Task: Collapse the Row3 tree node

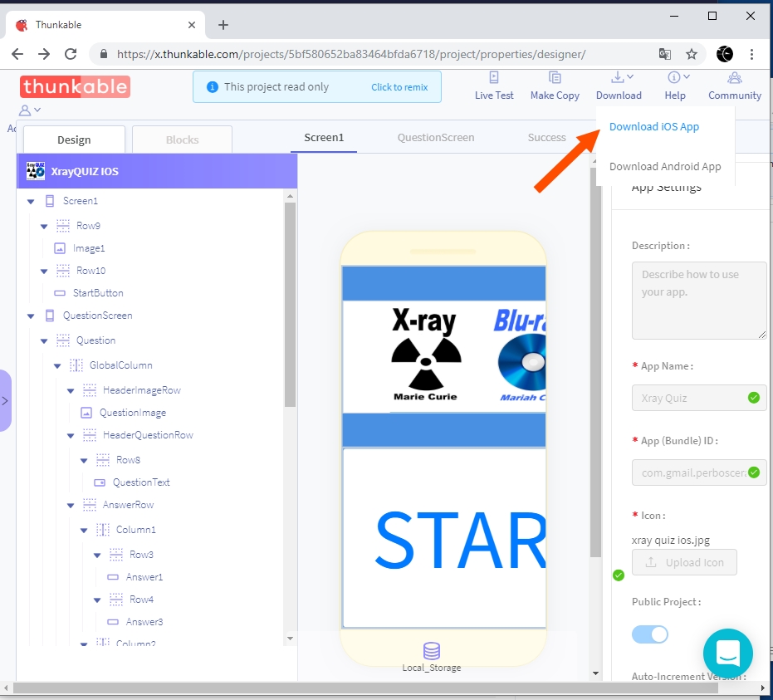Action: (98, 555)
